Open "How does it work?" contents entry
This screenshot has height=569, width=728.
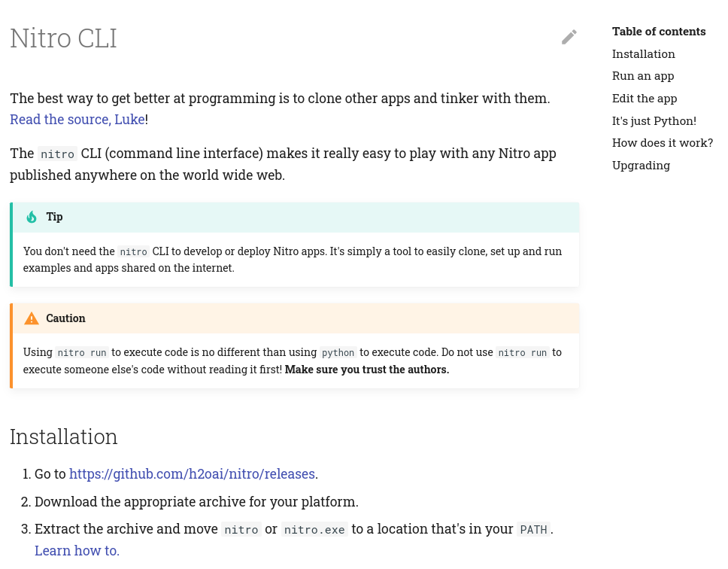(662, 142)
